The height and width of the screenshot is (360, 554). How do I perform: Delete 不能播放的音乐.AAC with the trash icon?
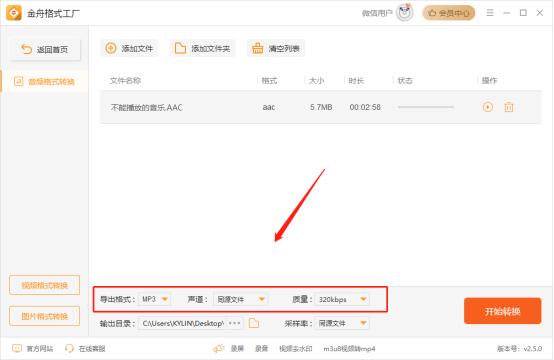coord(509,107)
